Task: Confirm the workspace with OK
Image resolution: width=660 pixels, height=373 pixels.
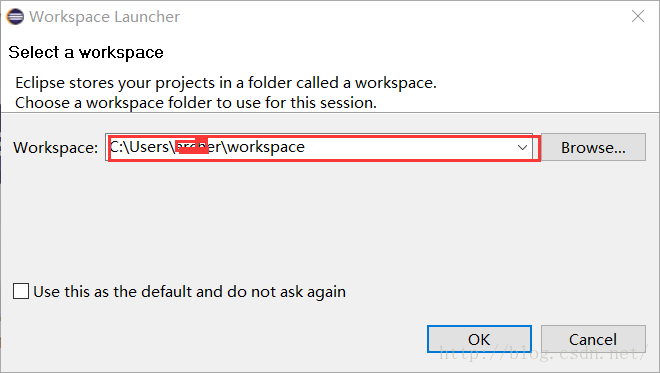Action: tap(479, 339)
